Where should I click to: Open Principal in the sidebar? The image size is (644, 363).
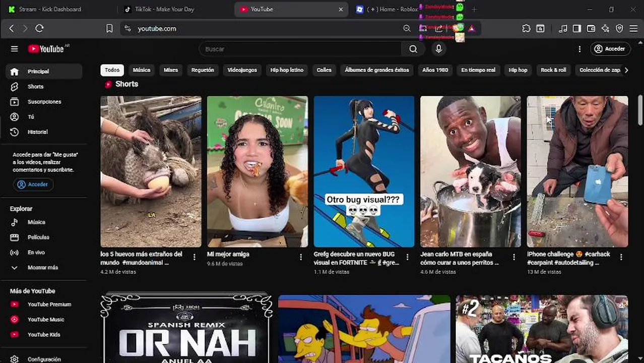click(44, 72)
